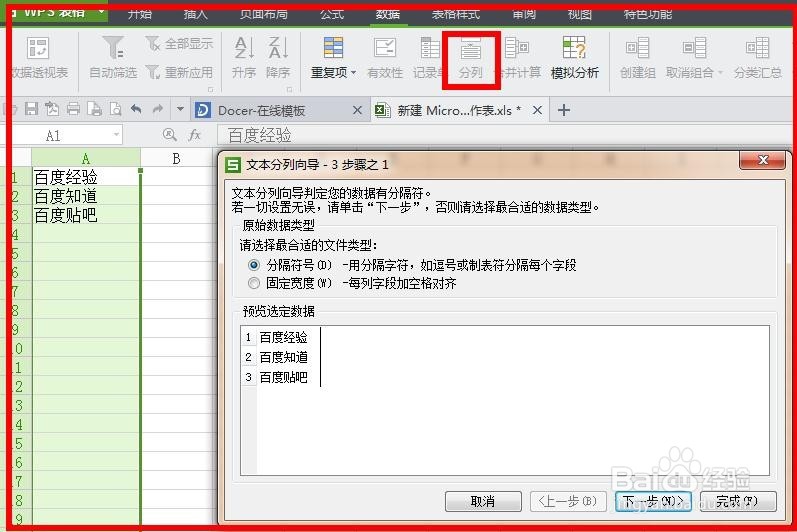The image size is (797, 532).
Task: Click the 取消 button in wizard
Action: coord(483,501)
